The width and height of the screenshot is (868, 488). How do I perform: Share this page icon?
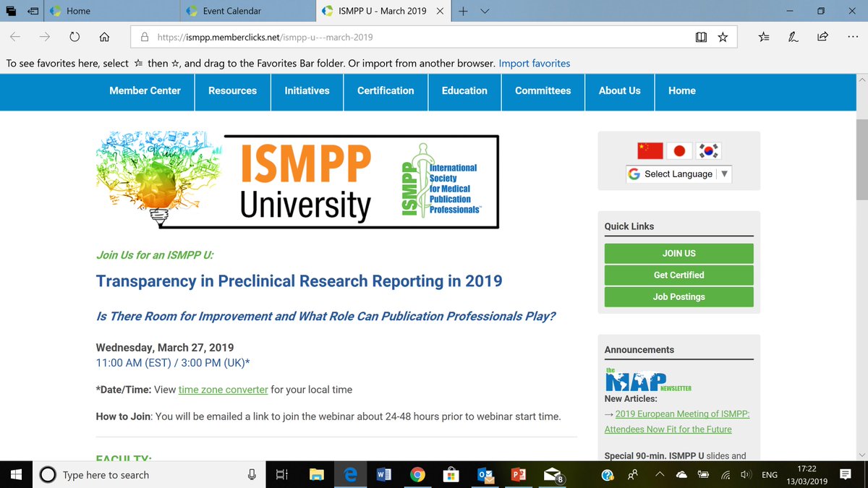822,37
